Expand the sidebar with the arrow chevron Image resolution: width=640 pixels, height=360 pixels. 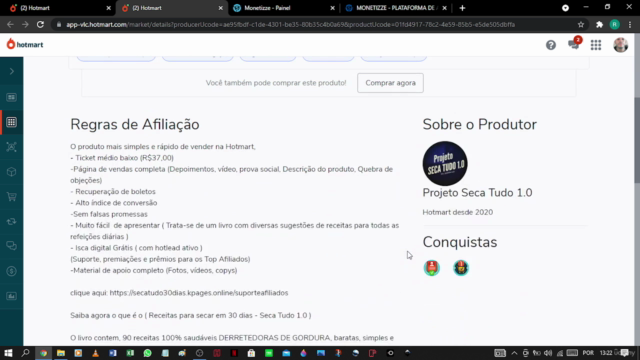[x=12, y=71]
